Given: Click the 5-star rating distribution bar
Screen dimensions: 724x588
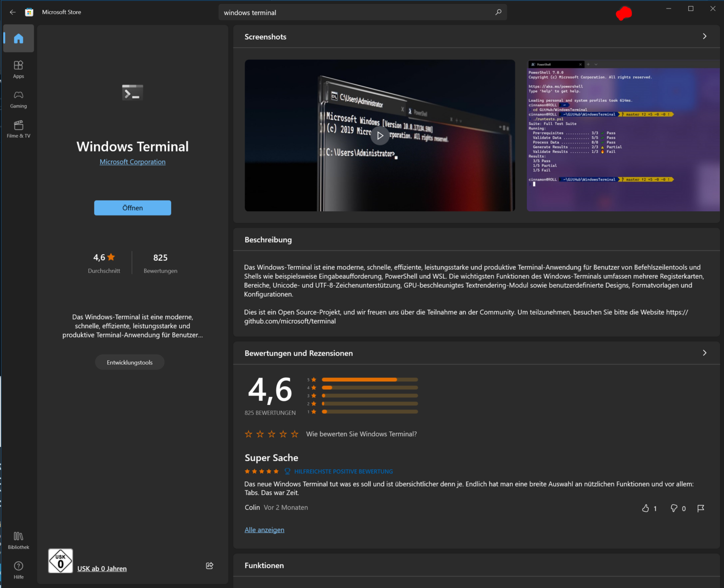Looking at the screenshot, I should click(x=369, y=379).
